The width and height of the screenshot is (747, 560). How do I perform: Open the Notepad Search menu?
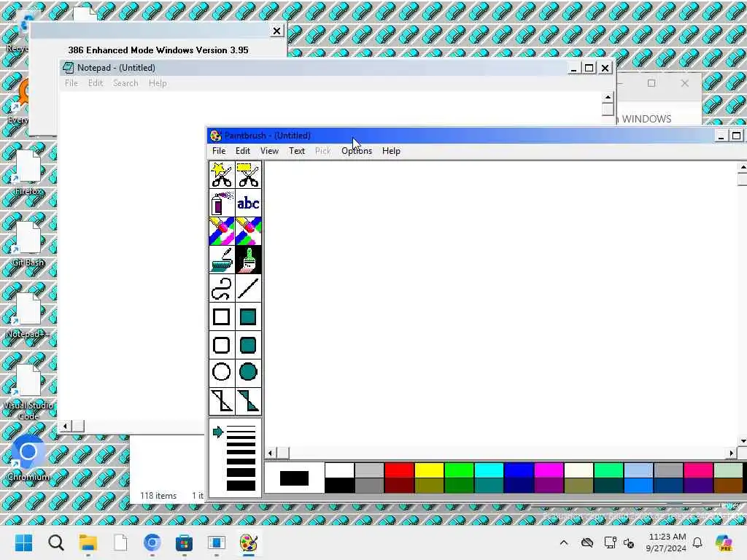click(x=125, y=83)
